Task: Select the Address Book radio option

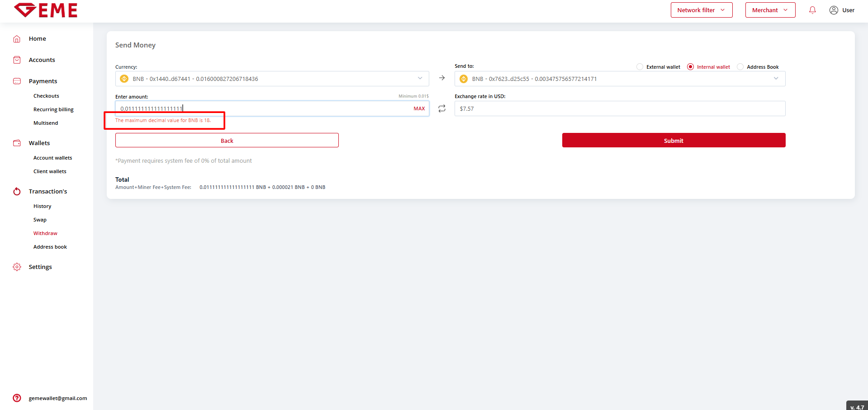Action: click(x=740, y=67)
